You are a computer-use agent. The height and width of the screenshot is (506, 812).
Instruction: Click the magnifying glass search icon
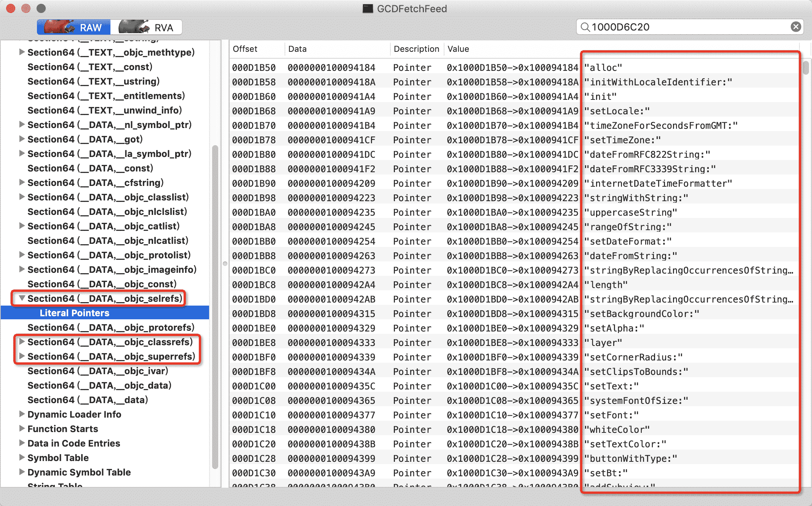tap(585, 27)
